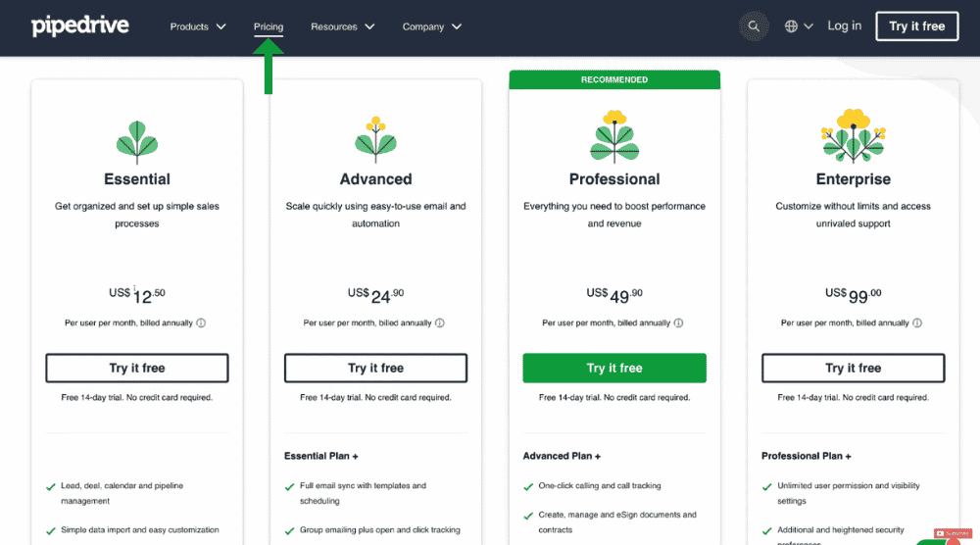Click 'Everything you need to boost performance' description
The height and width of the screenshot is (545, 980).
pos(614,215)
